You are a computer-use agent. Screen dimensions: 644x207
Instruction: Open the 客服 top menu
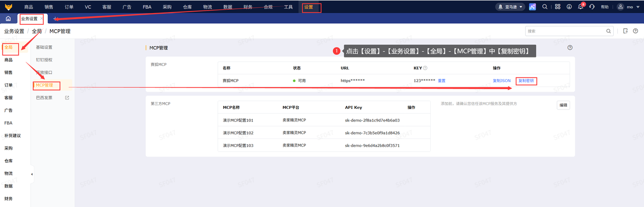coord(107,7)
